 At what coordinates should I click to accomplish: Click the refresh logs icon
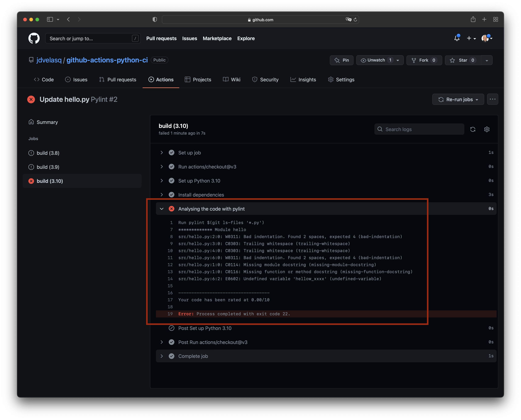(473, 129)
